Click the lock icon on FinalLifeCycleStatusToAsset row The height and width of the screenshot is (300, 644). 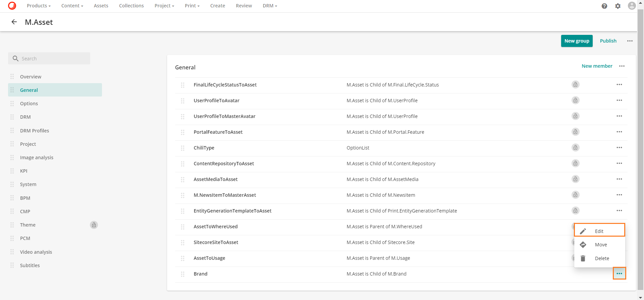[575, 85]
